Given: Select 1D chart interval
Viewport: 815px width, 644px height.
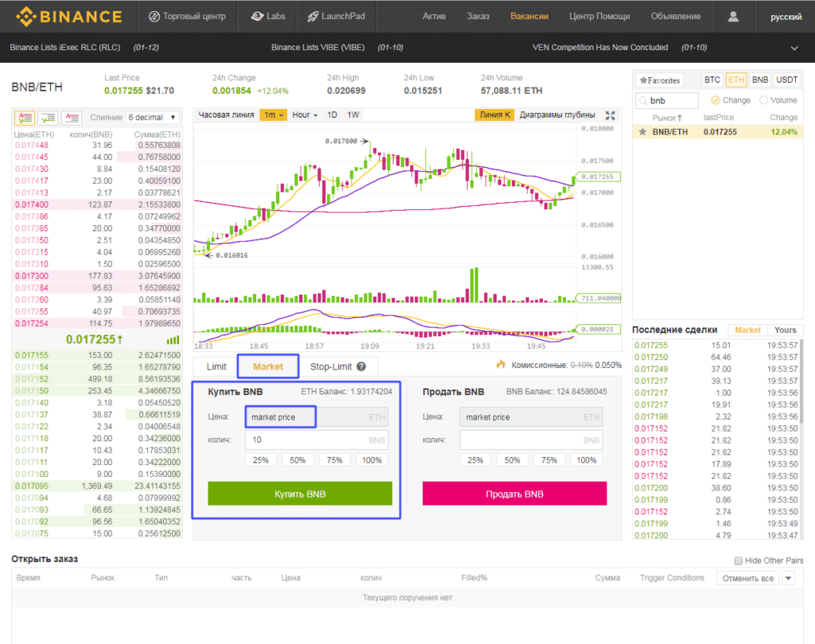Looking at the screenshot, I should (x=332, y=115).
